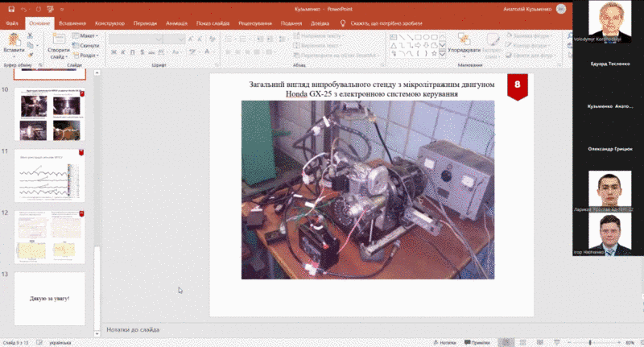Select the rectangle shape in shapes gallery

point(418,37)
